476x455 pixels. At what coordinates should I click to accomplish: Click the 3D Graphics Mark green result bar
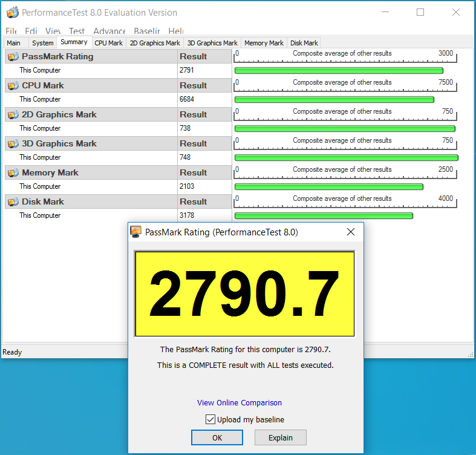click(x=347, y=158)
